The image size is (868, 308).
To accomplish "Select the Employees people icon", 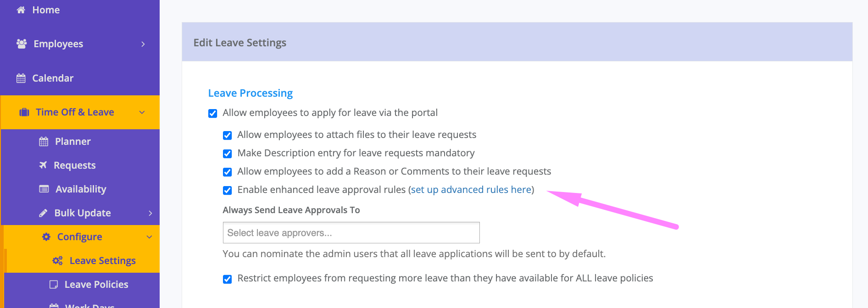I will (x=21, y=43).
